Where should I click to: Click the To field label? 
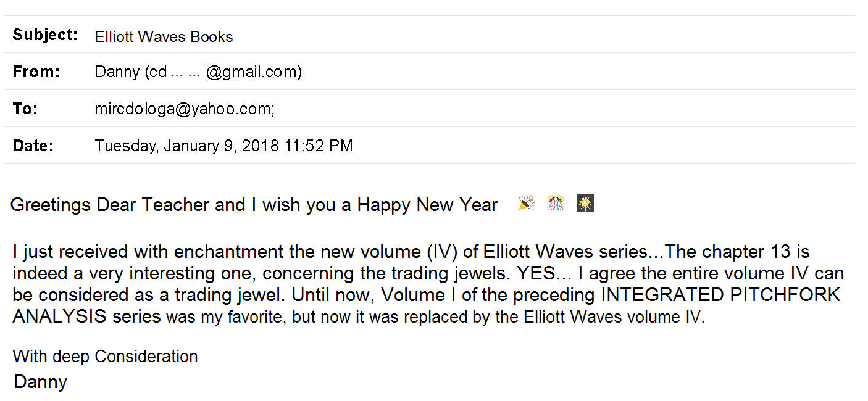pos(25,109)
